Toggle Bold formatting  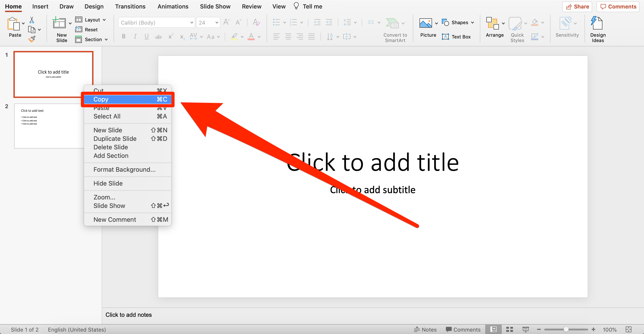123,36
